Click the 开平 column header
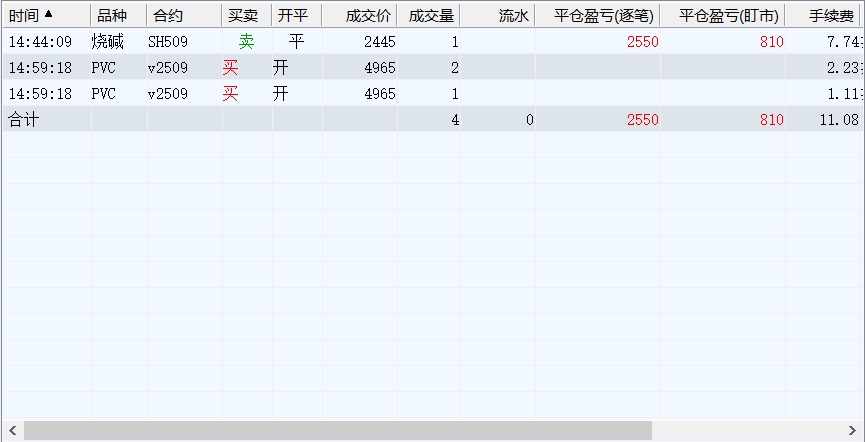Viewport: 865px width, 442px height. 297,15
